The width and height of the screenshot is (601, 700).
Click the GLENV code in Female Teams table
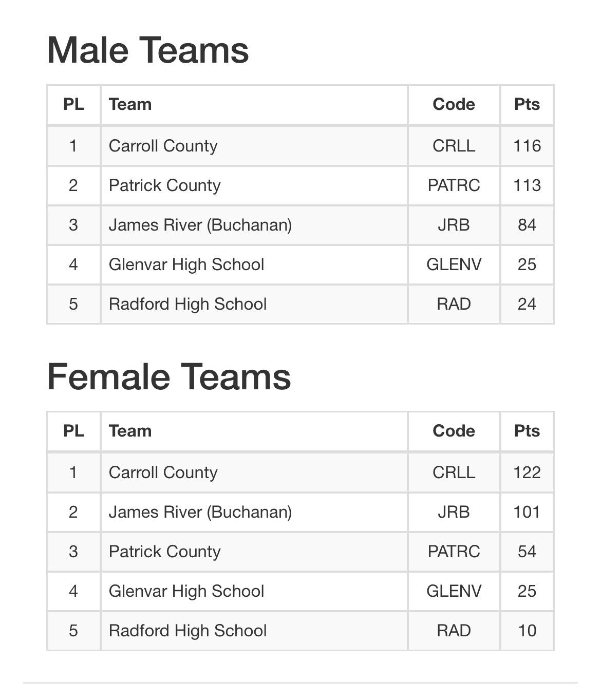click(454, 591)
